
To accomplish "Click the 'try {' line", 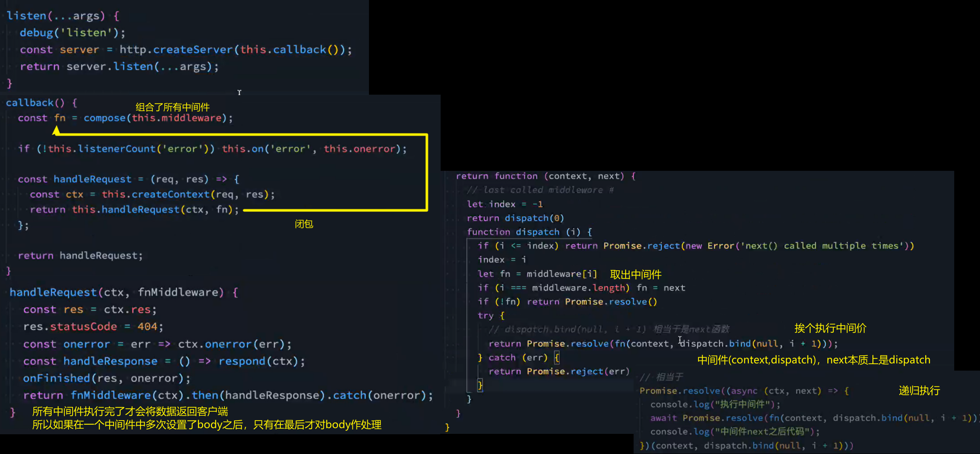I will coord(491,316).
